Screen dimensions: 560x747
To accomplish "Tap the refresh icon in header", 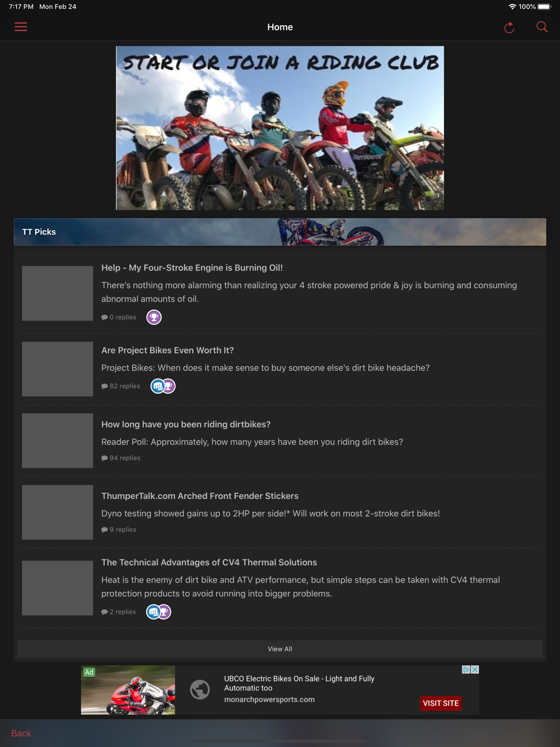I will coord(509,27).
